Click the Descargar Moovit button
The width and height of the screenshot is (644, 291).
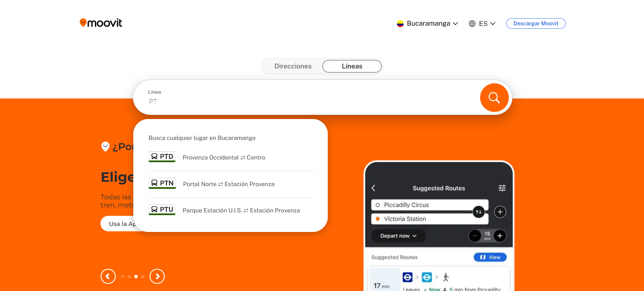(536, 24)
